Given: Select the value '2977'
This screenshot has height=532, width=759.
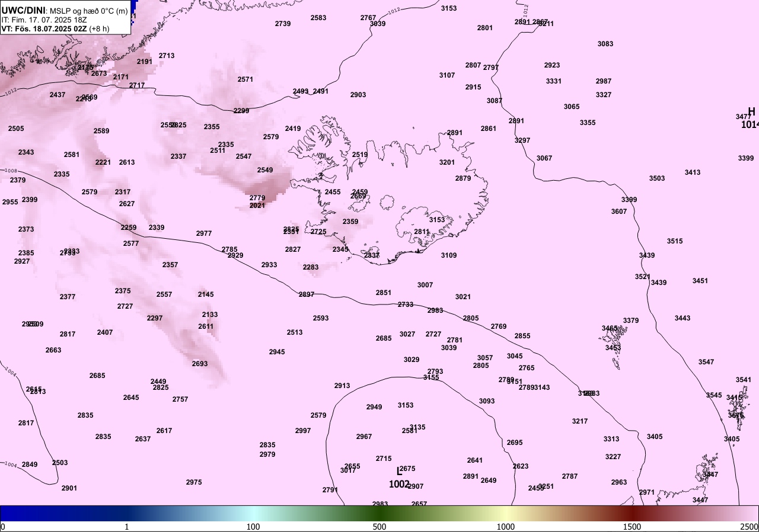Looking at the screenshot, I should coord(204,233).
